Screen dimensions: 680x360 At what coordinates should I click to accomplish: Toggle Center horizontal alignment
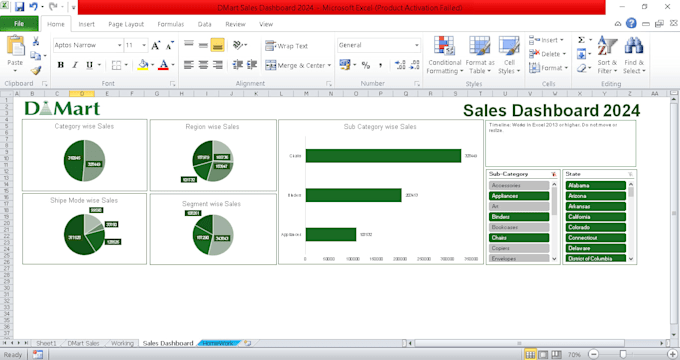[x=203, y=65]
